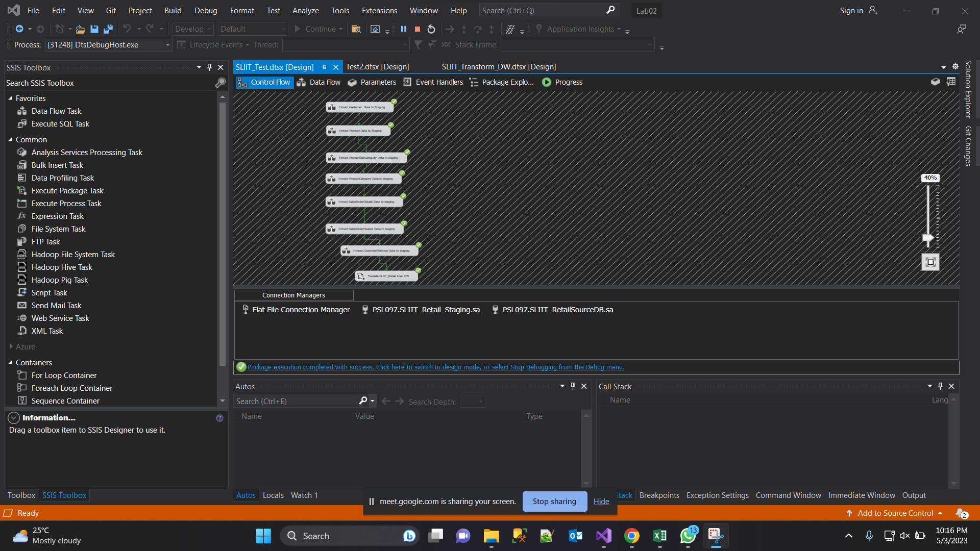Click package execution completed success link
Viewport: 980px width, 551px height.
[x=436, y=367]
